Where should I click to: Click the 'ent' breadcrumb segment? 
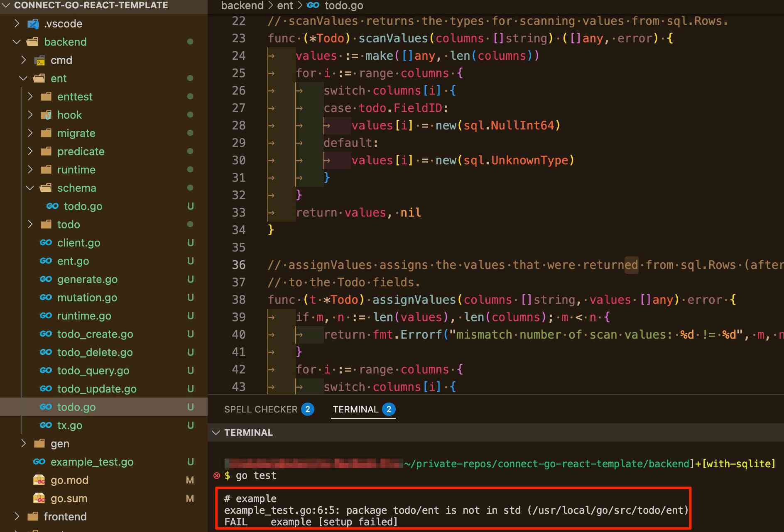(285, 5)
